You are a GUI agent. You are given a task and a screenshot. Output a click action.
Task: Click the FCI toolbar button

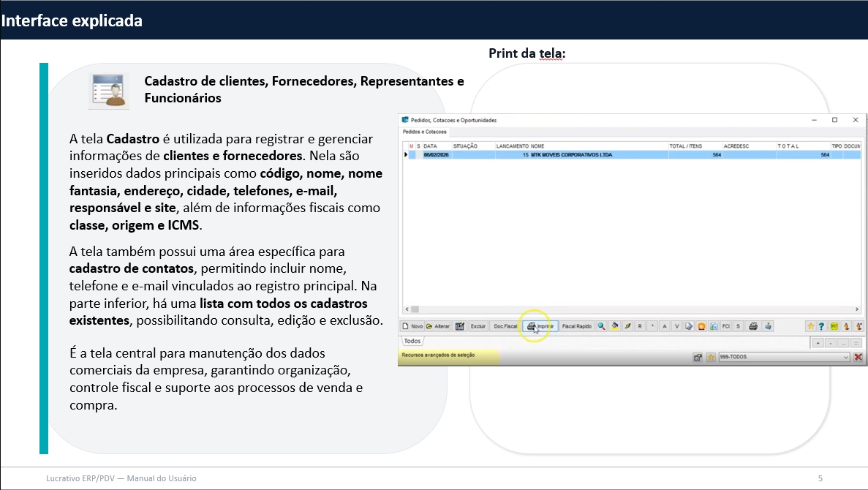pyautogui.click(x=726, y=326)
